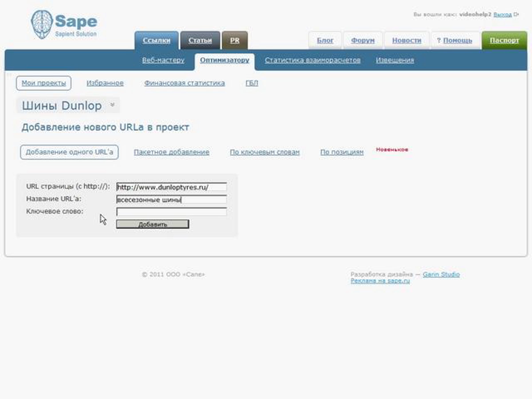Click the username videohelp2 text
Viewport: 532px width, 399px height.
coord(475,14)
